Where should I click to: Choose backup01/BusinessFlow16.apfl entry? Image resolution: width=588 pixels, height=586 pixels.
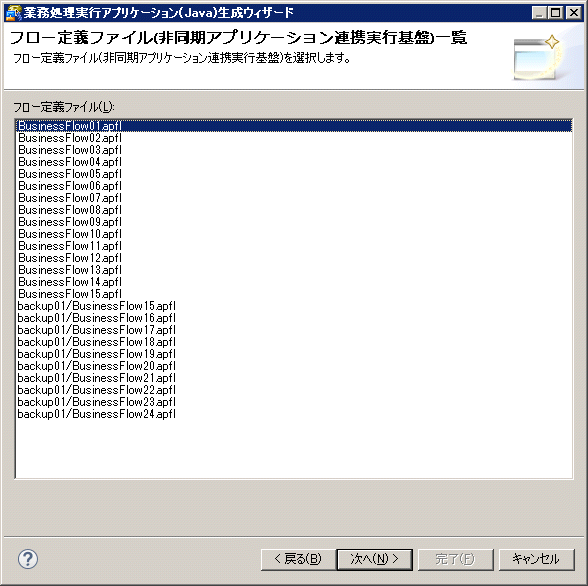(x=294, y=318)
